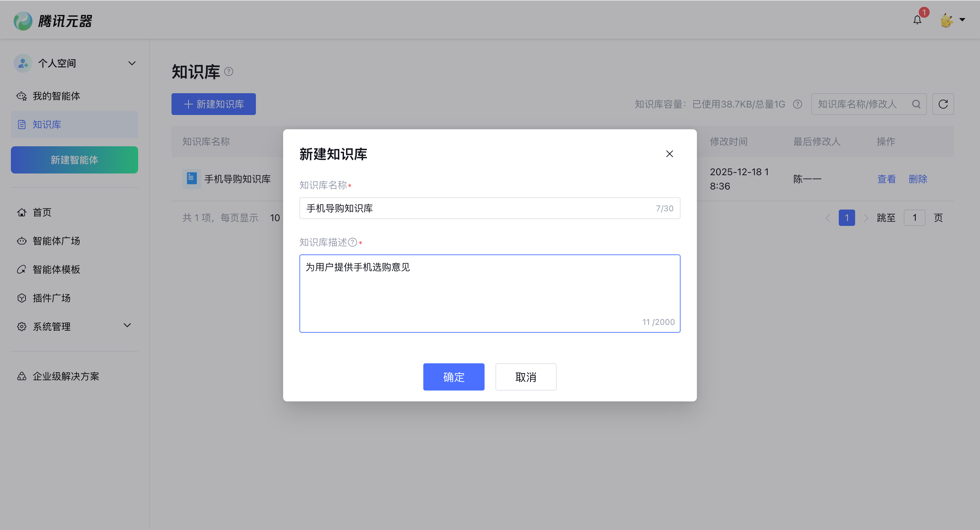Viewport: 980px width, 530px height.
Task: Click 查看 link for the knowledge base
Action: pyautogui.click(x=886, y=179)
